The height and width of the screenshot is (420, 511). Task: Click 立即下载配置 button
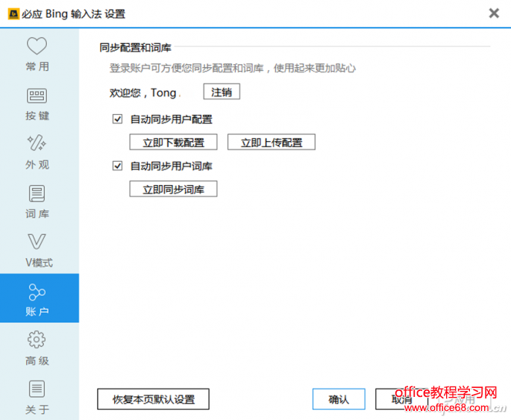coord(173,142)
